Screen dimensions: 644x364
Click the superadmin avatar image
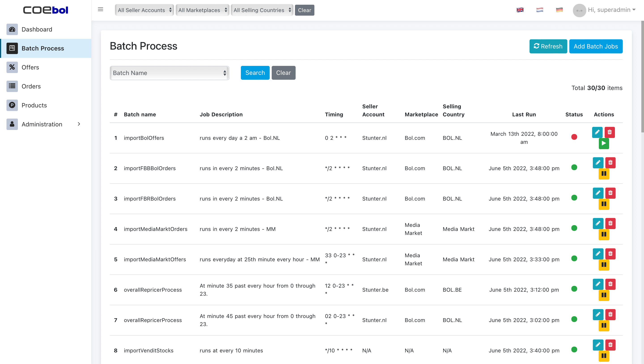click(x=579, y=10)
